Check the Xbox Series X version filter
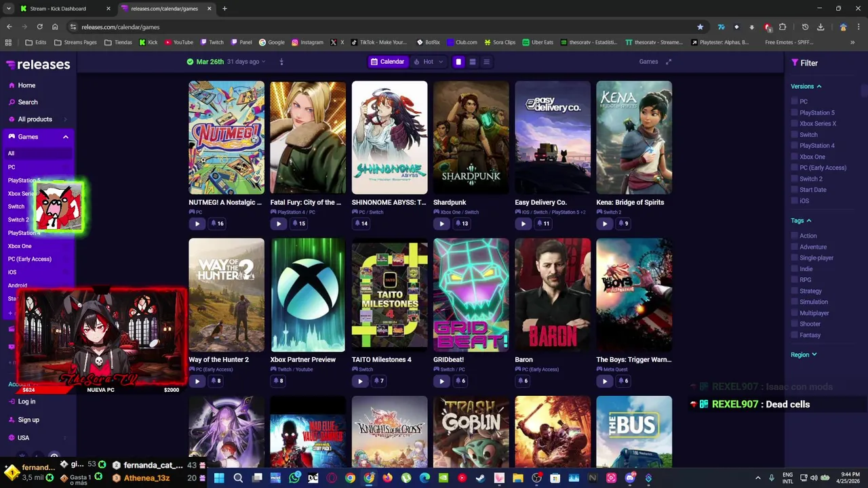Viewport: 868px width, 488px height. pyautogui.click(x=794, y=124)
